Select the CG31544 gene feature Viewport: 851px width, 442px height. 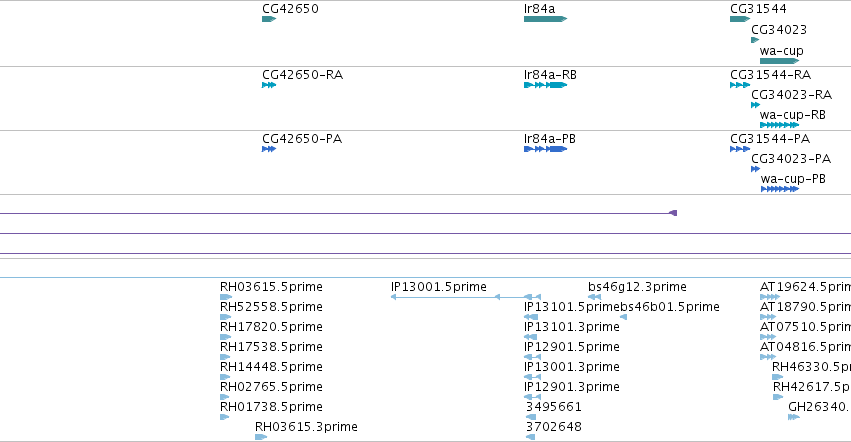pos(740,19)
